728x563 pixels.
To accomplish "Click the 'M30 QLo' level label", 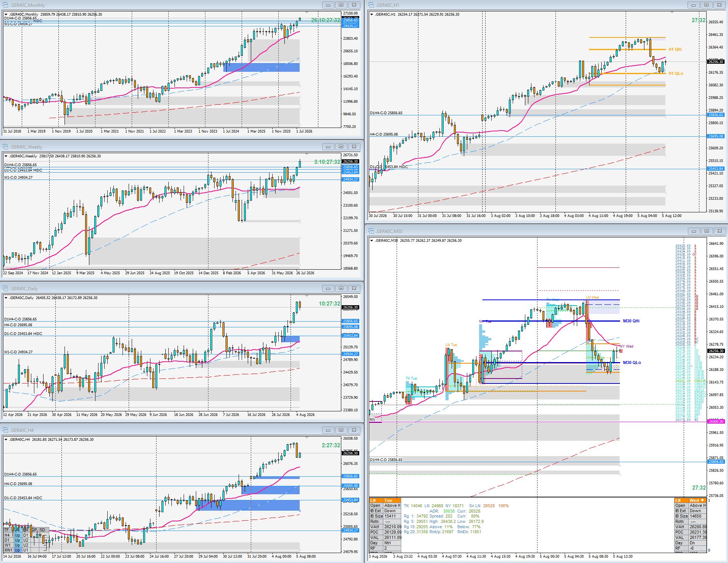I will click(x=632, y=362).
